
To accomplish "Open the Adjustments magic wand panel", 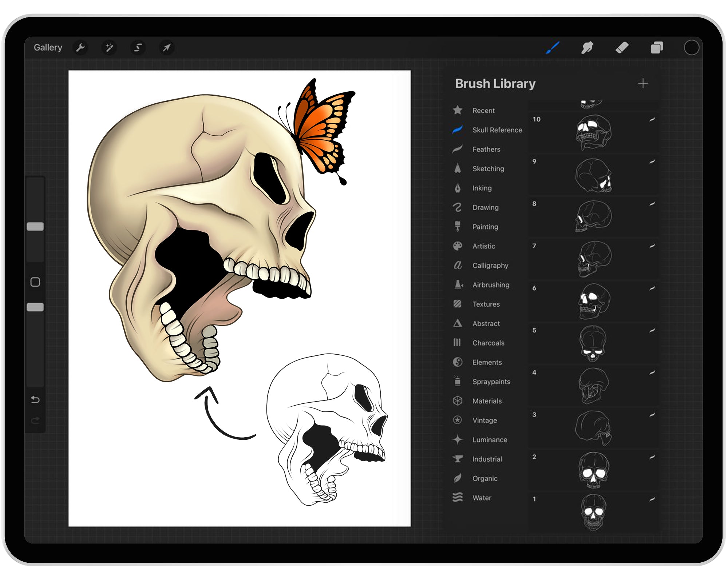I will pyautogui.click(x=109, y=47).
